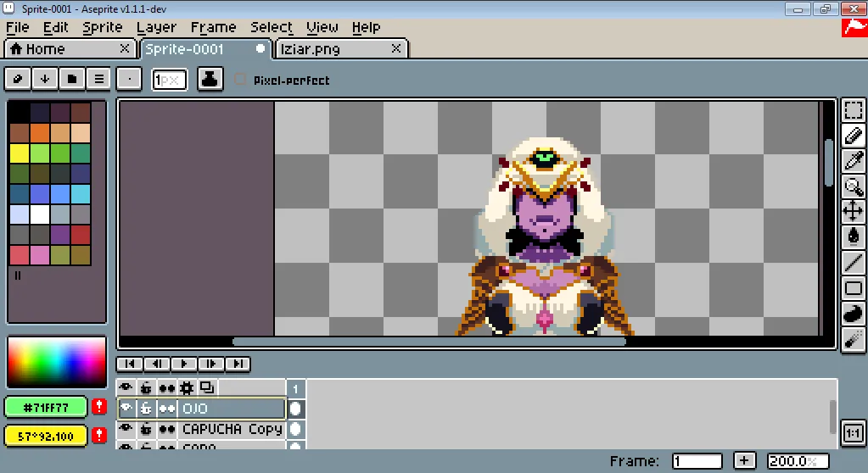Close the Home tab
The width and height of the screenshot is (868, 473).
click(125, 48)
